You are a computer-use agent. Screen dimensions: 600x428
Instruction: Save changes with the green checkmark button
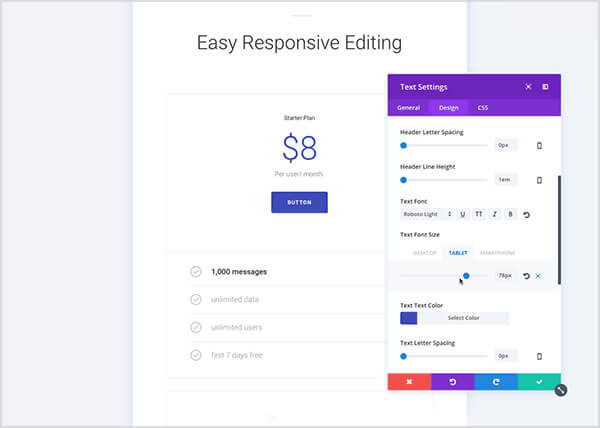tap(539, 382)
